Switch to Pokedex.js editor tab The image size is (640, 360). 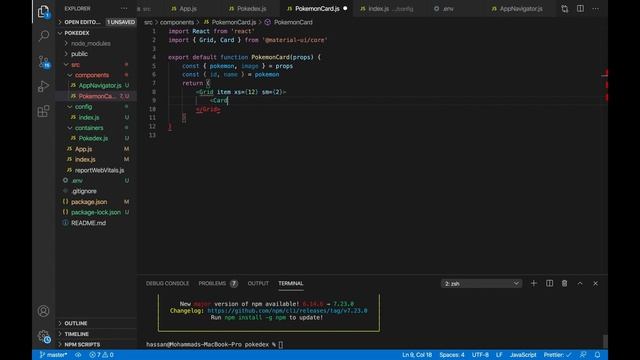(x=251, y=9)
